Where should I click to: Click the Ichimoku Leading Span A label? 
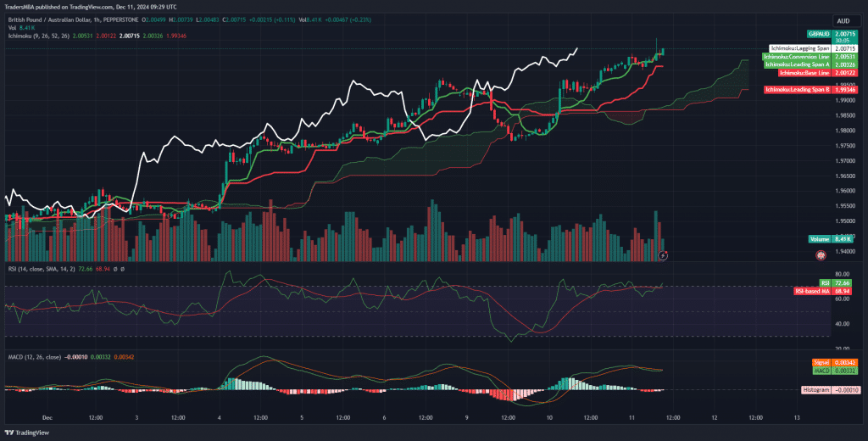point(797,64)
